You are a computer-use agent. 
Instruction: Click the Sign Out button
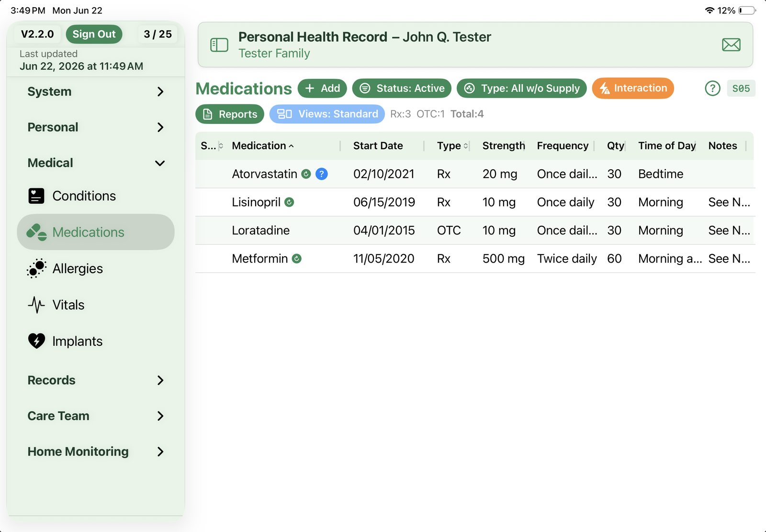[x=94, y=34]
